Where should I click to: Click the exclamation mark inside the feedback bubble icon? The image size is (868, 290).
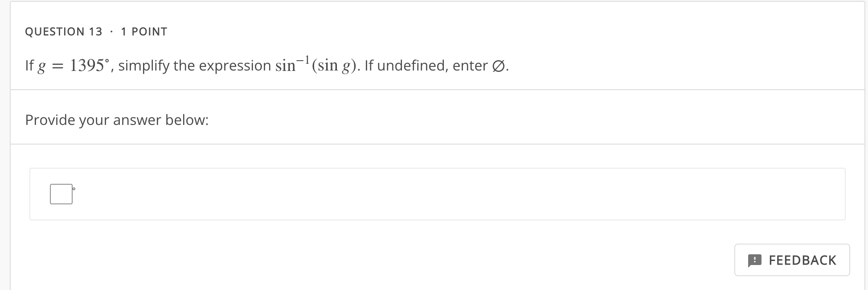[x=756, y=260]
